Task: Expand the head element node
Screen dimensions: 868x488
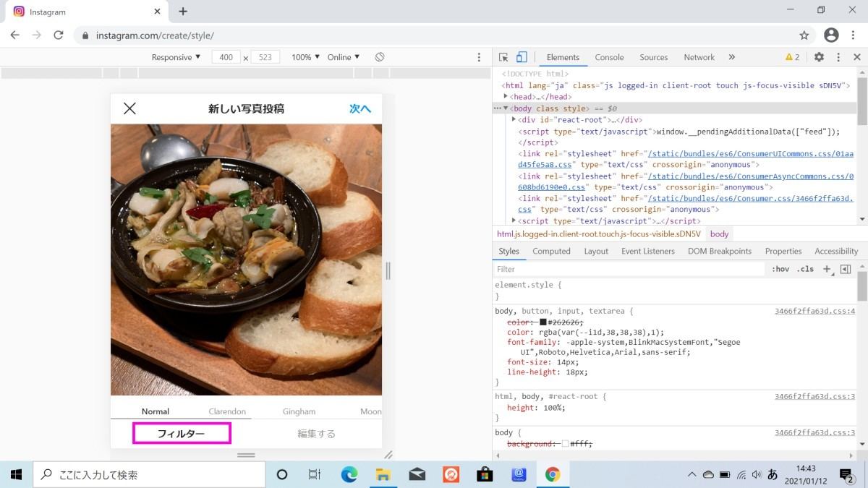Action: click(x=506, y=96)
